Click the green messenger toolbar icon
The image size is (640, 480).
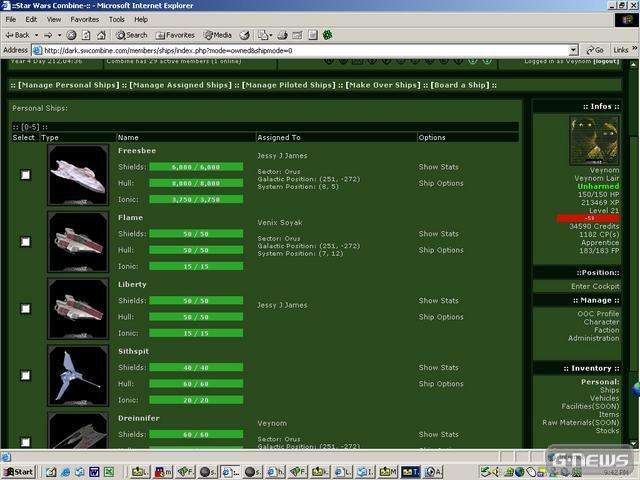pos(327,35)
